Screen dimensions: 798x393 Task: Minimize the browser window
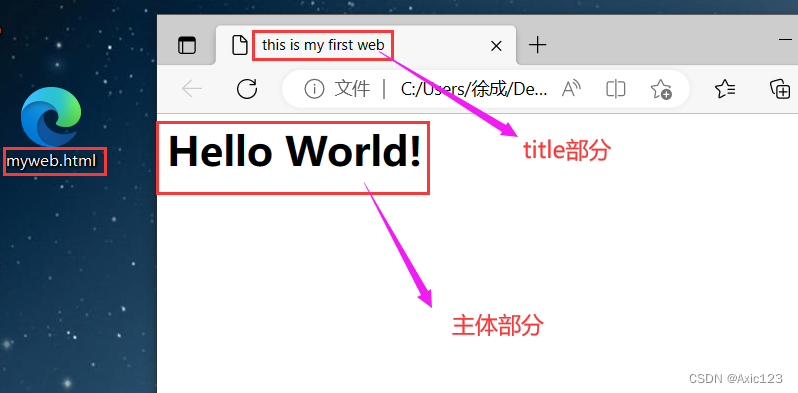point(785,40)
